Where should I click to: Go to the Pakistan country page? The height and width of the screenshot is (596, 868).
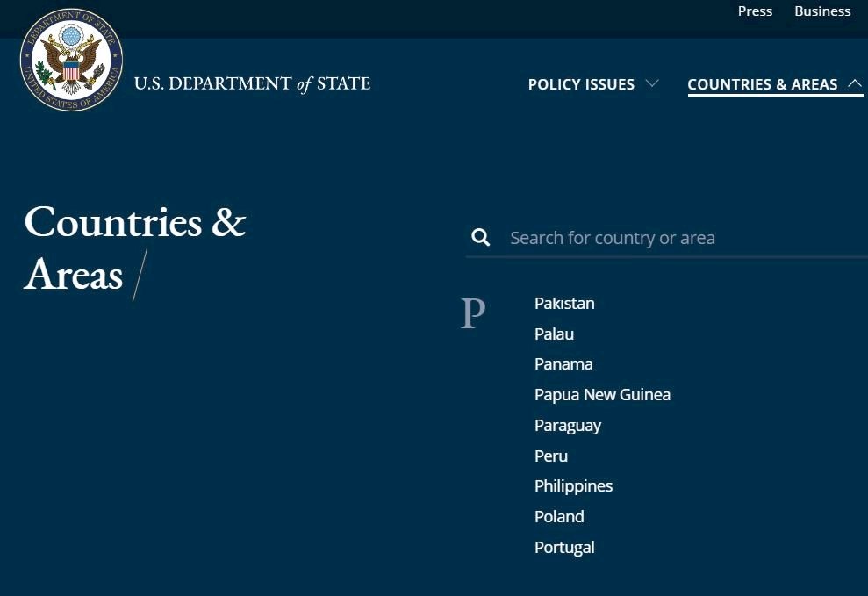564,303
